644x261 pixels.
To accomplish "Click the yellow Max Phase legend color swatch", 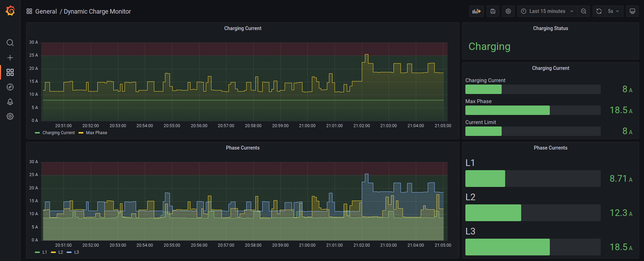I will coord(81,133).
